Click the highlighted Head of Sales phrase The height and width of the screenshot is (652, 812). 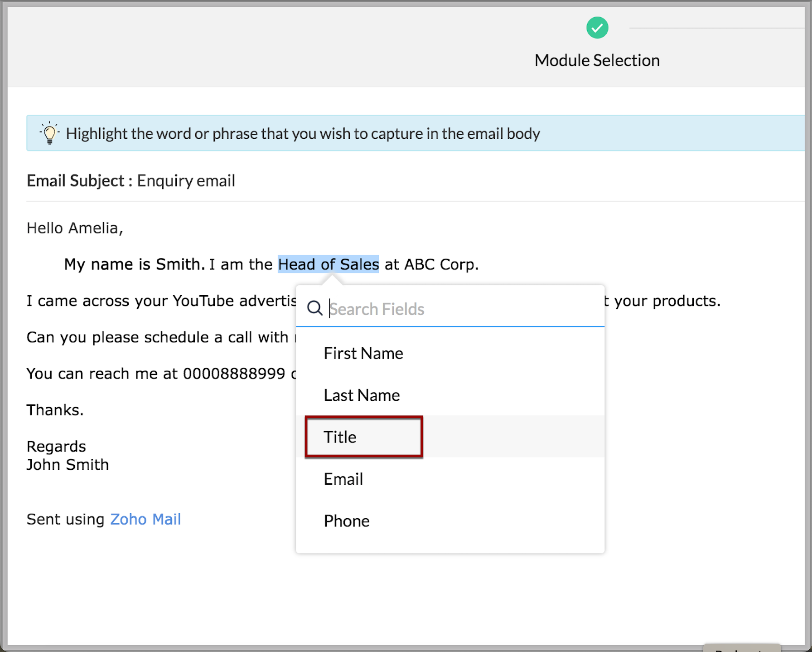point(328,264)
